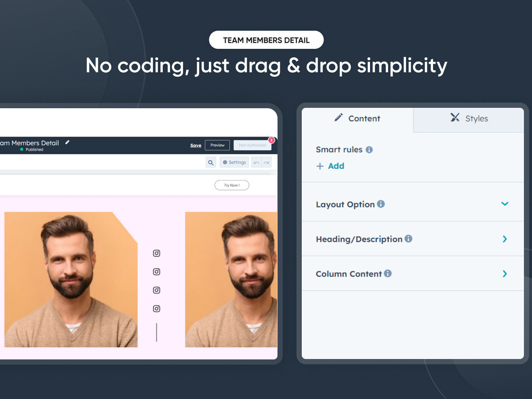Click the Preview button
This screenshot has width=532, height=399.
tap(217, 145)
